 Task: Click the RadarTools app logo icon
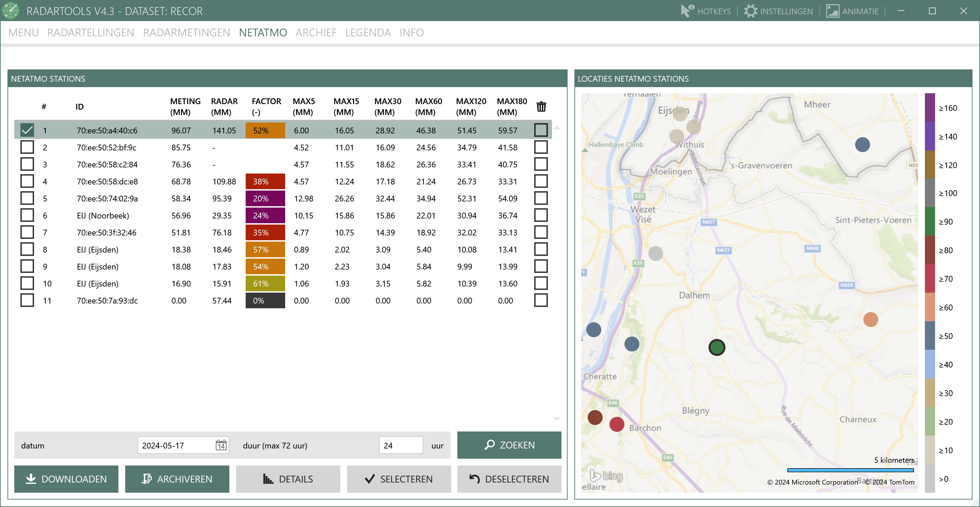[11, 11]
